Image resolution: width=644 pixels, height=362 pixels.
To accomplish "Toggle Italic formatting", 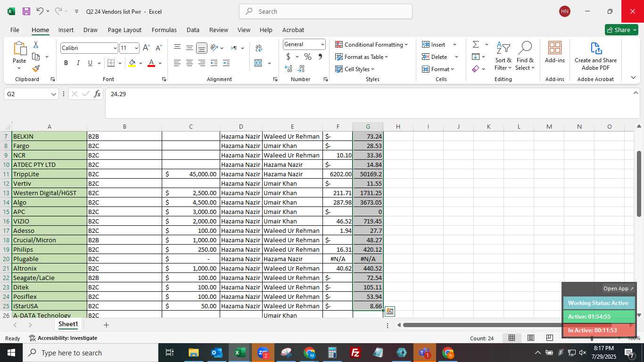I will click(x=78, y=63).
